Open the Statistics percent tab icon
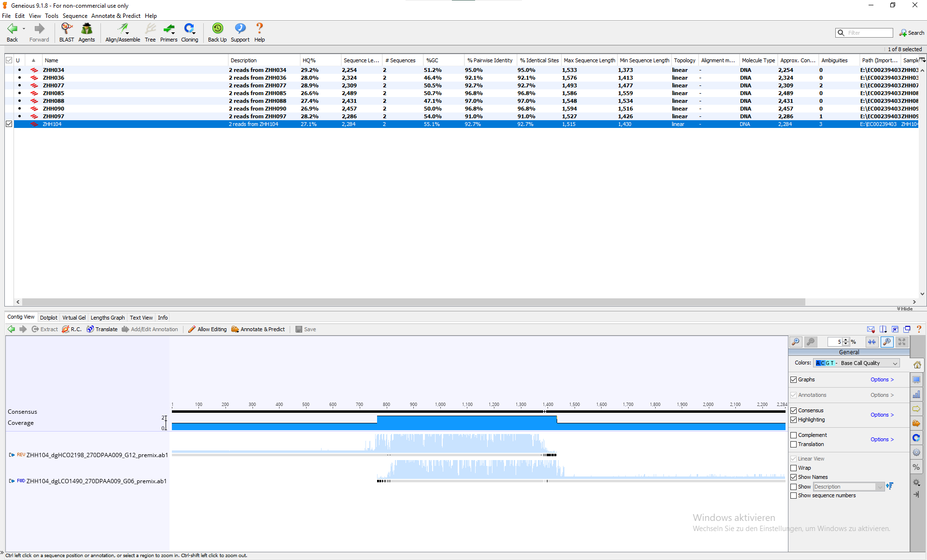This screenshot has width=927, height=560. point(916,467)
